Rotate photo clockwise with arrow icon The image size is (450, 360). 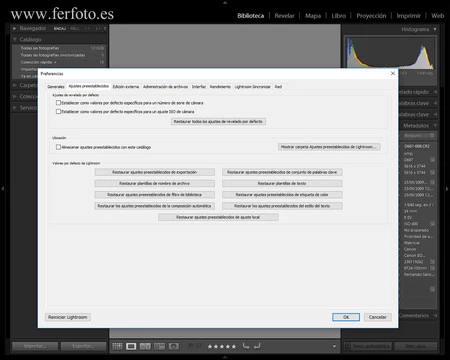coord(257,346)
